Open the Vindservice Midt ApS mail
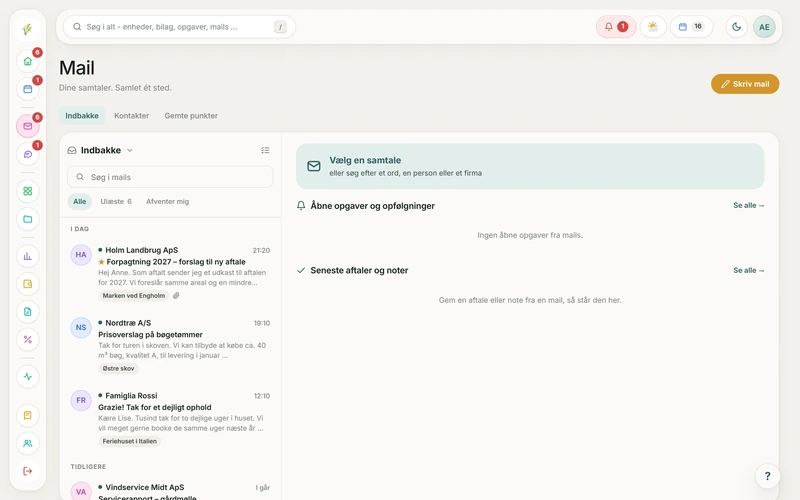800x500 pixels. coord(170,490)
